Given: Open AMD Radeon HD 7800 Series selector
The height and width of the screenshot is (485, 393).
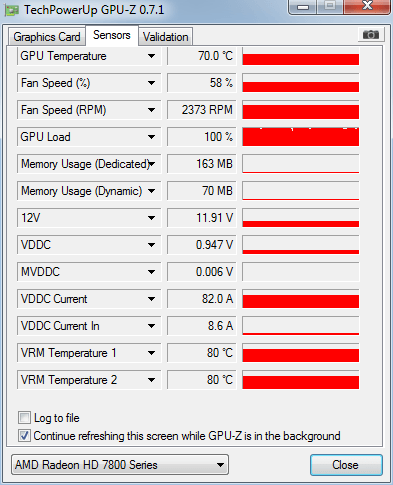Looking at the screenshot, I should point(120,464).
